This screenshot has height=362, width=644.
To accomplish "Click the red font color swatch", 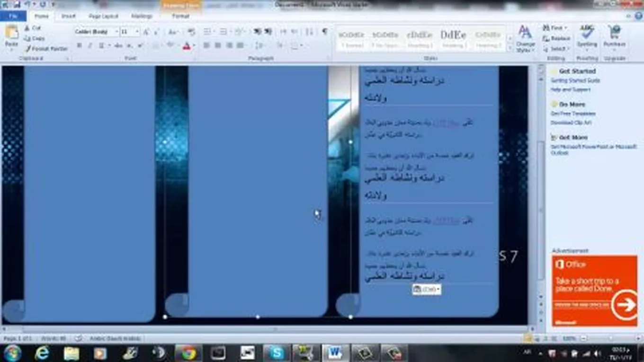I will click(x=186, y=46).
